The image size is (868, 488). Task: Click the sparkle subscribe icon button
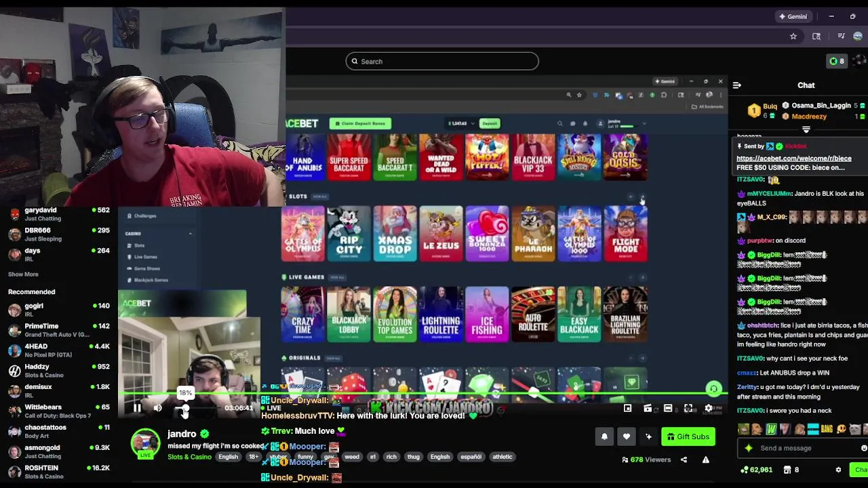pyautogui.click(x=648, y=436)
